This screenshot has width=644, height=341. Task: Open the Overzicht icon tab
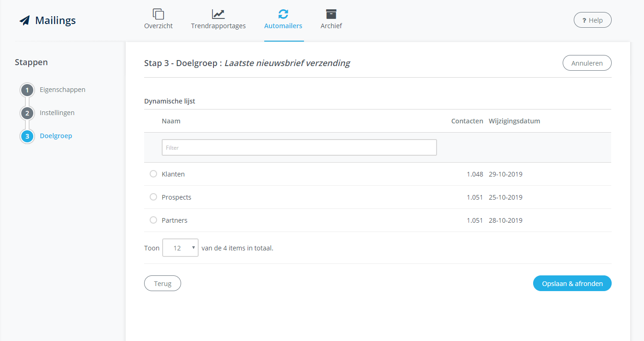(x=158, y=14)
